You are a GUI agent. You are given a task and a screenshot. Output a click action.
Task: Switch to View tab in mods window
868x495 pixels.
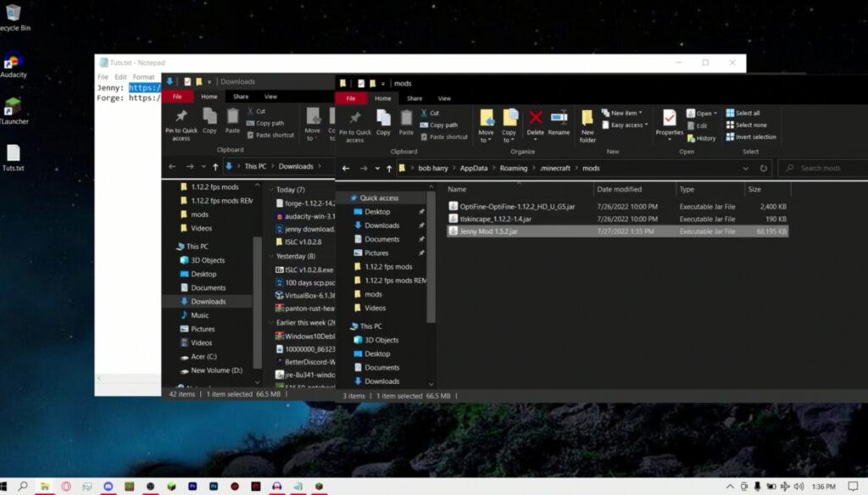coord(444,98)
